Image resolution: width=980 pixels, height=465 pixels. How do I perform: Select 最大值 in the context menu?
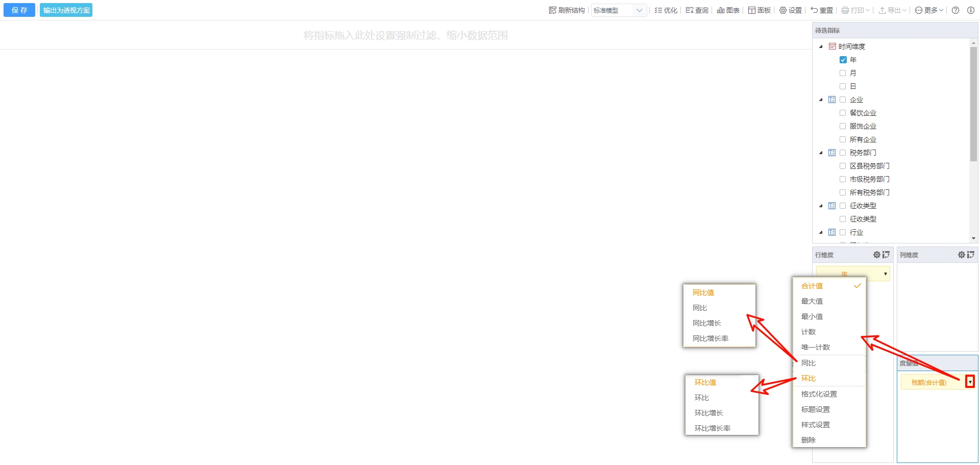(x=812, y=301)
